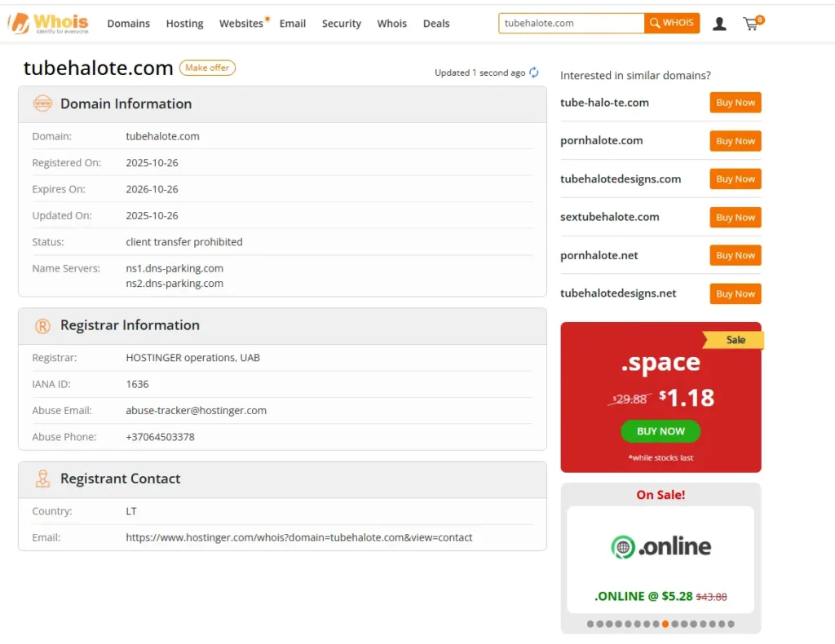Screen dimensions: 835x644
Task: Open the tubehalotedesigns.net domain link
Action: pyautogui.click(x=618, y=293)
